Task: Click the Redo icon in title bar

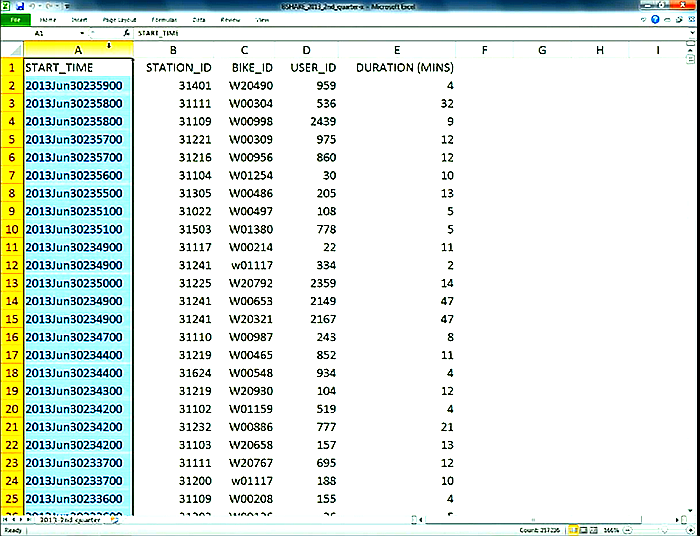Action: (x=49, y=7)
